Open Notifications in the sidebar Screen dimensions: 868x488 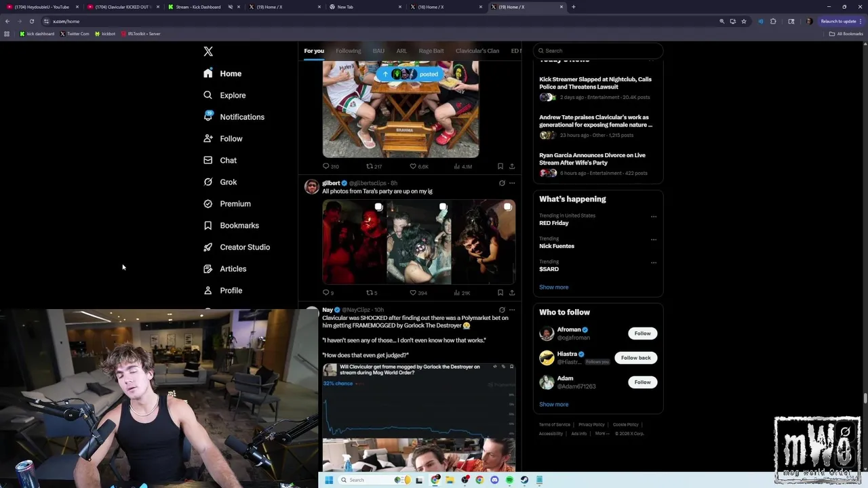pos(234,117)
